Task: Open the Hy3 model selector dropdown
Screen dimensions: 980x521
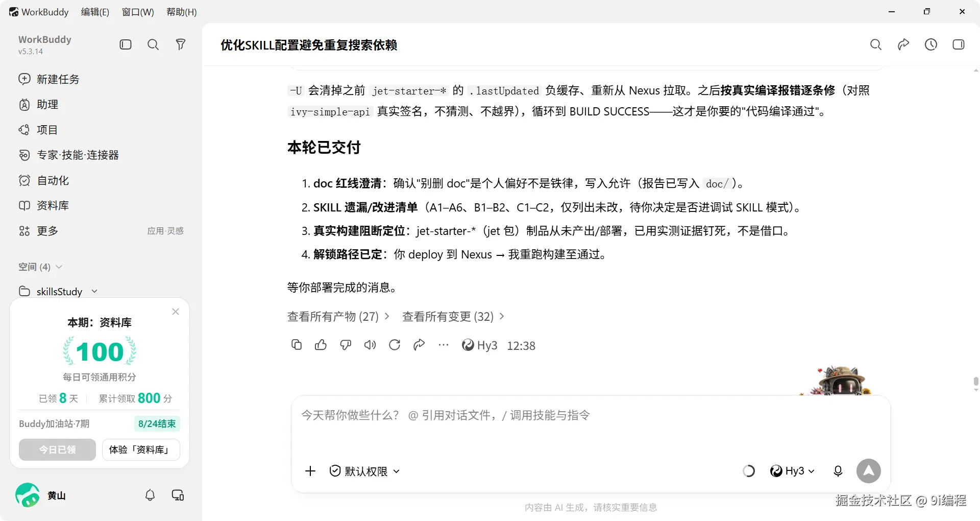Action: [x=792, y=471]
